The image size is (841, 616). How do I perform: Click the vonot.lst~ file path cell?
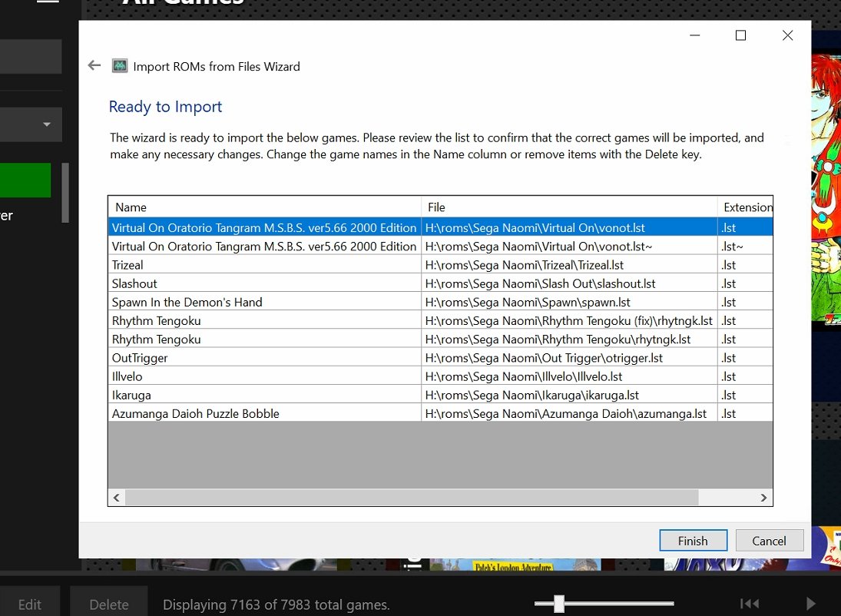tap(570, 247)
